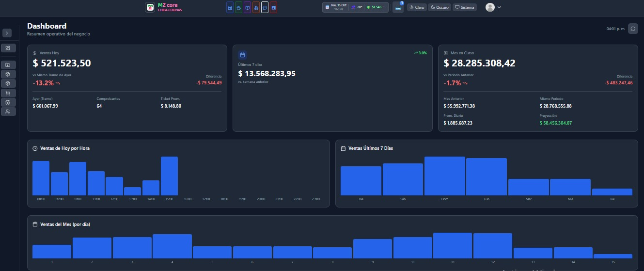This screenshot has width=644, height=271.
Task: Click the $ 13.568.283,95 last 7 days value
Action: [267, 74]
